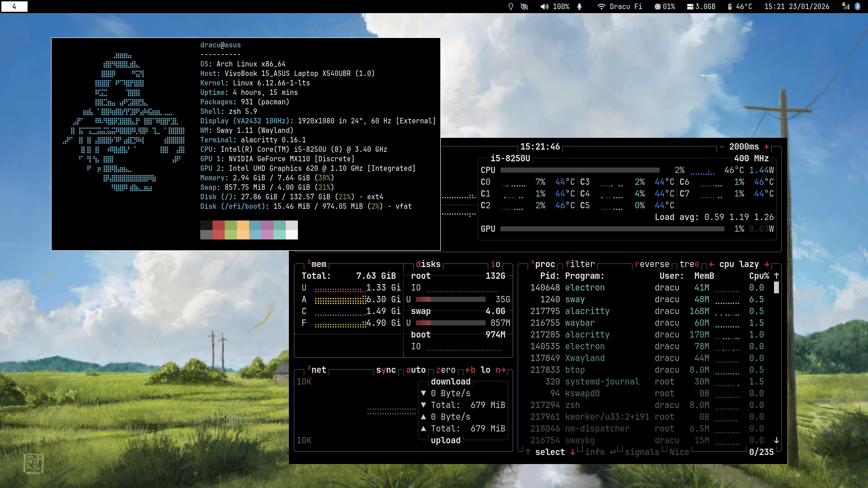Open the signals option in proc footer
The image size is (868, 488).
tap(642, 452)
